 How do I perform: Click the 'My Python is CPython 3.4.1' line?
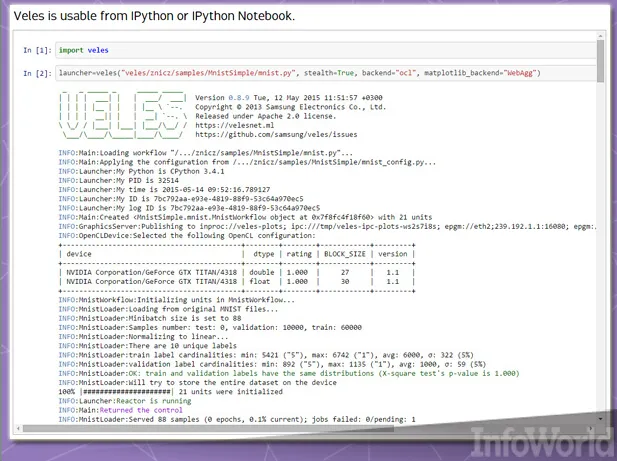click(141, 171)
